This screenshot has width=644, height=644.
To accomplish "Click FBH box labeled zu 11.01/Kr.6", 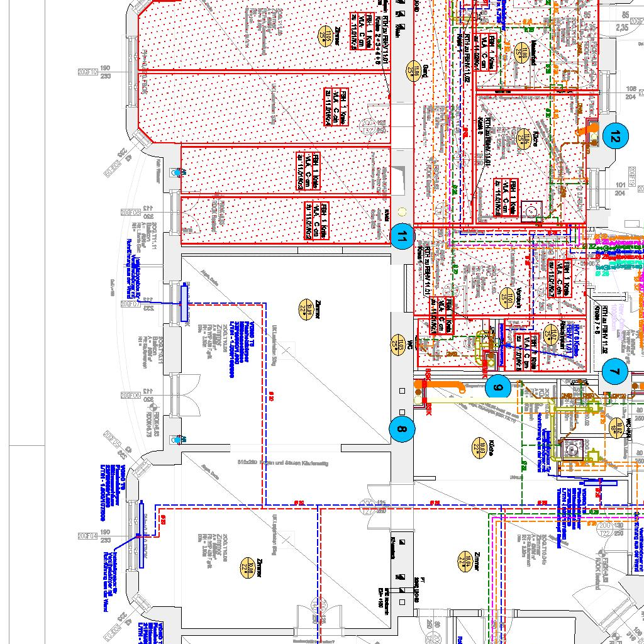I will pyautogui.click(x=506, y=197).
